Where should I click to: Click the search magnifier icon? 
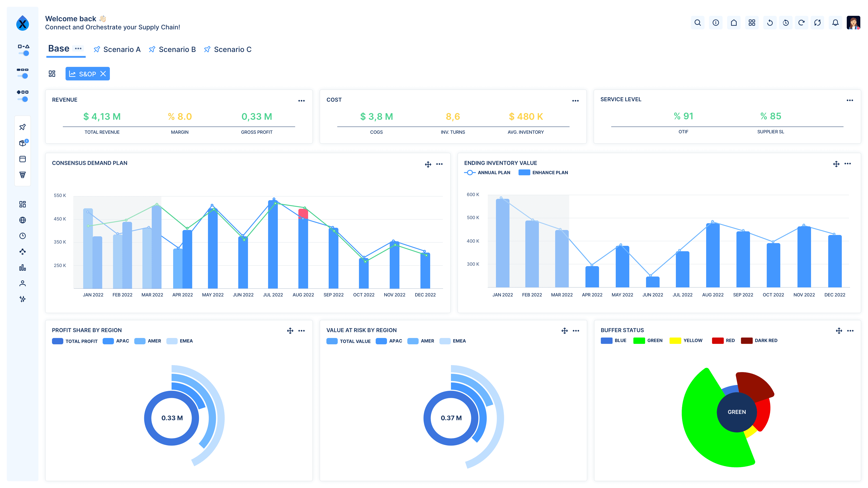coord(698,23)
